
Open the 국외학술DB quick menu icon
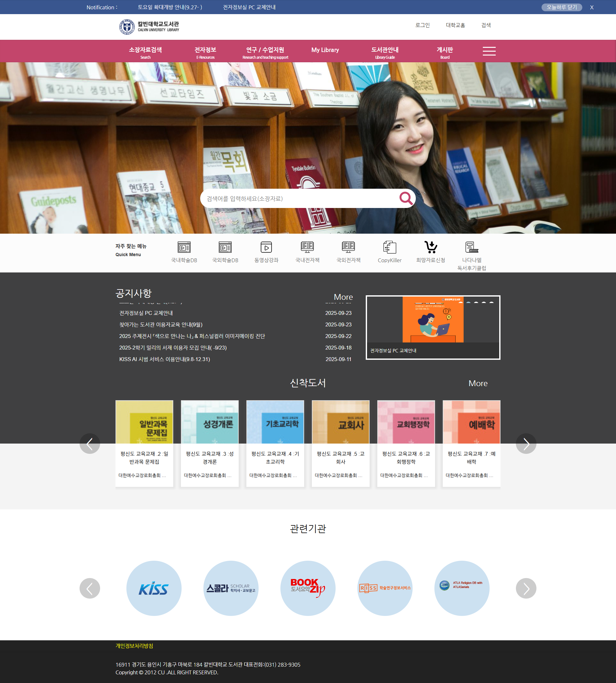pyautogui.click(x=225, y=247)
